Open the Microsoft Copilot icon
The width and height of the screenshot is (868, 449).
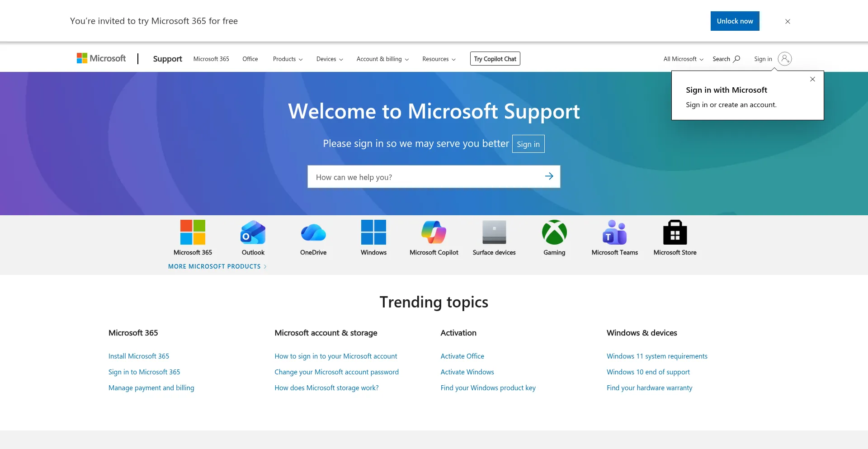434,232
